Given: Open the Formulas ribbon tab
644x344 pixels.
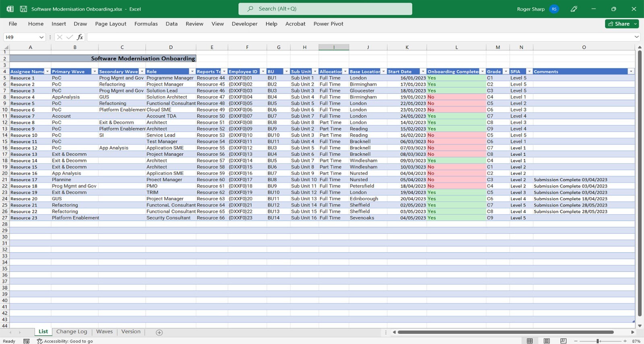Looking at the screenshot, I should 146,24.
